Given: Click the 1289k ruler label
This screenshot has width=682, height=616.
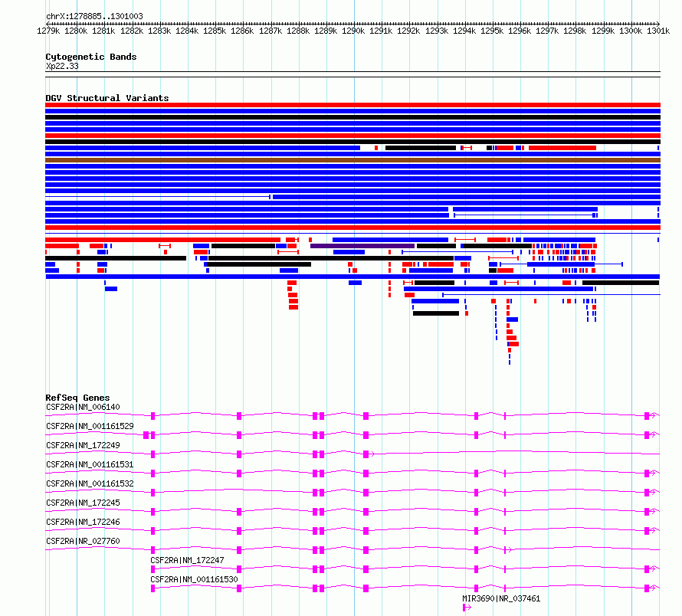Looking at the screenshot, I should pyautogui.click(x=326, y=31).
